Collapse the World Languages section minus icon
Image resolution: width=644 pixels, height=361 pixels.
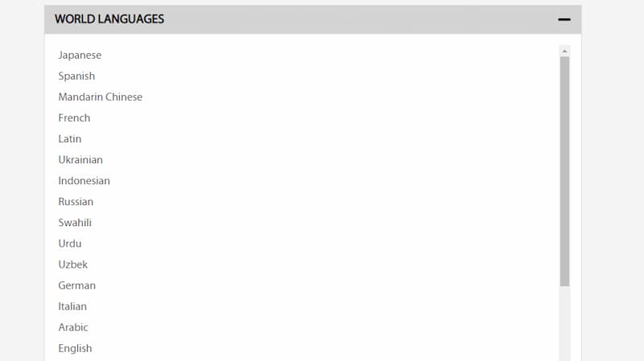click(x=564, y=19)
